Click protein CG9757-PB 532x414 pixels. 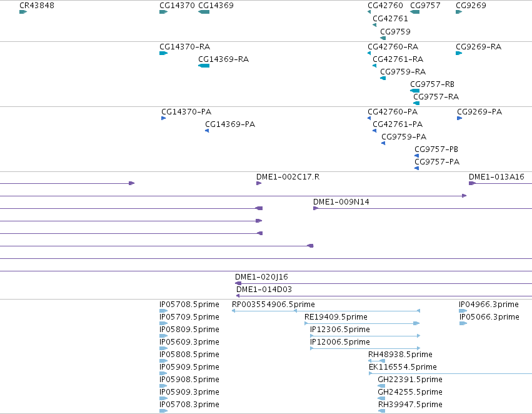point(436,149)
